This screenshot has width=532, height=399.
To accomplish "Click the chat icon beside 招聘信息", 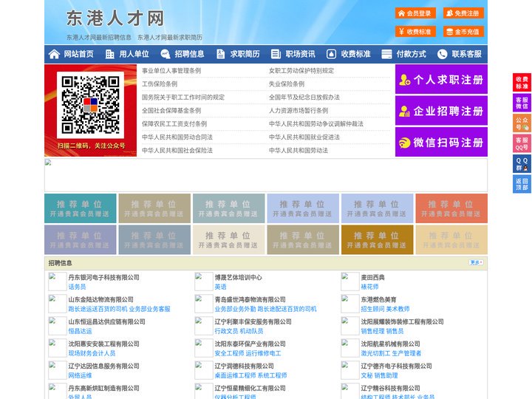I will coord(165,54).
